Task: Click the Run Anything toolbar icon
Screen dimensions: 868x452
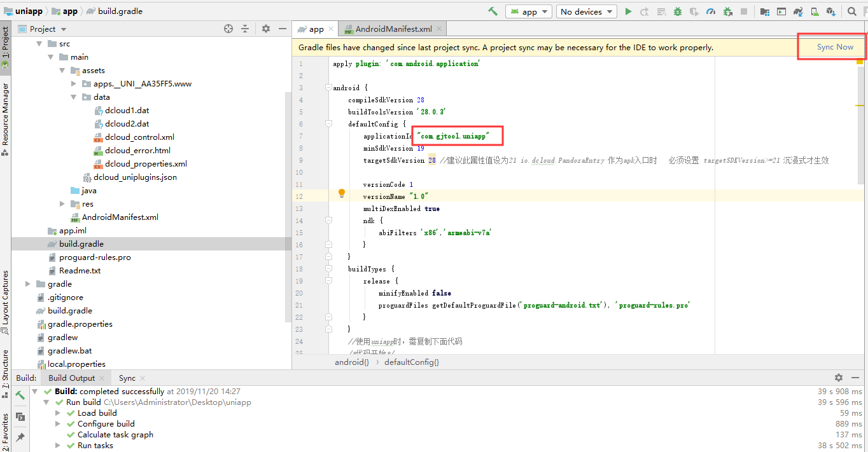Action: coord(781,11)
